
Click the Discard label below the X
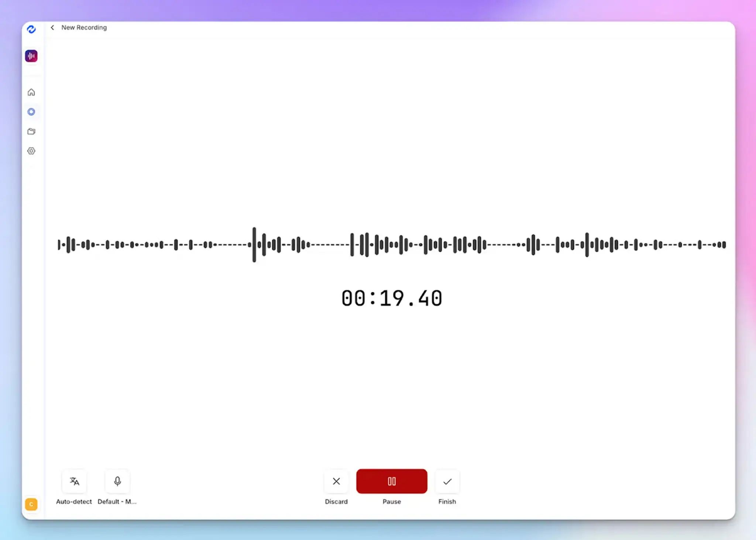pos(336,502)
